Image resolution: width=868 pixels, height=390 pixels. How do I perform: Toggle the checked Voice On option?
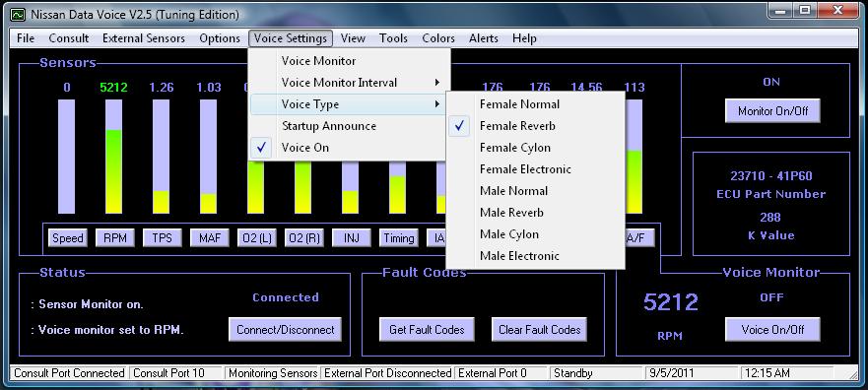pos(349,147)
